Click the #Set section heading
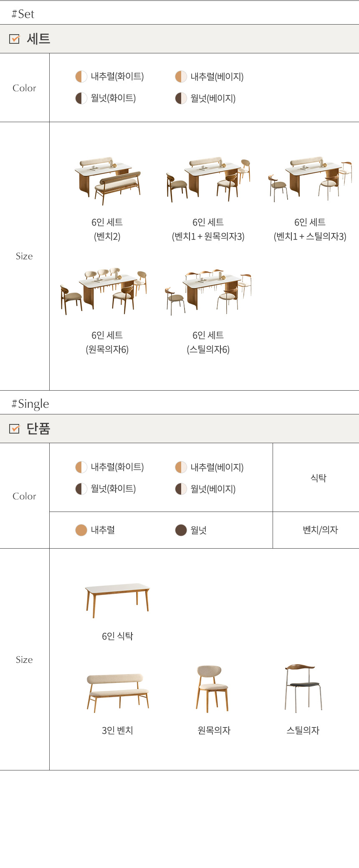The height and width of the screenshot is (868, 359). 23,14
